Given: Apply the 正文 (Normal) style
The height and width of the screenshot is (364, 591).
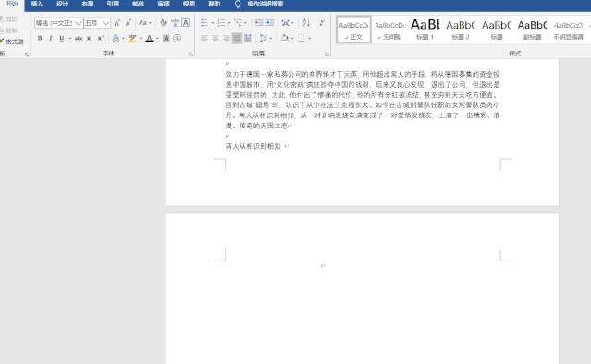Looking at the screenshot, I should pyautogui.click(x=353, y=30).
